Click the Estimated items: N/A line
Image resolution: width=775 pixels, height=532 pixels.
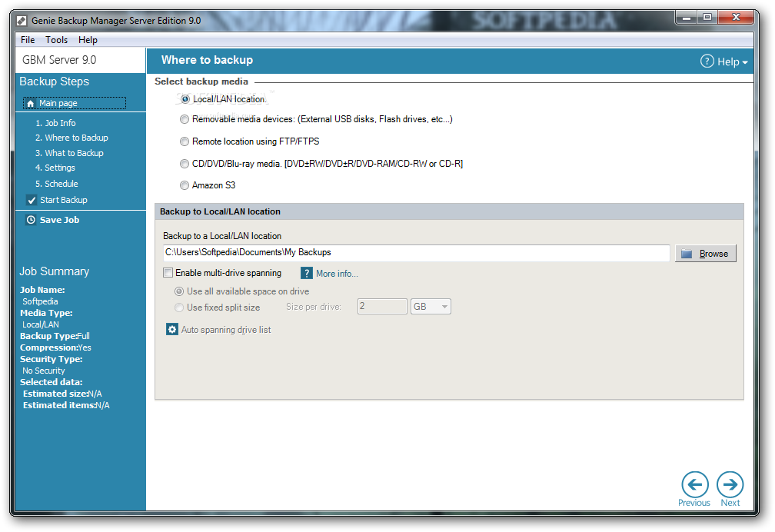click(66, 405)
